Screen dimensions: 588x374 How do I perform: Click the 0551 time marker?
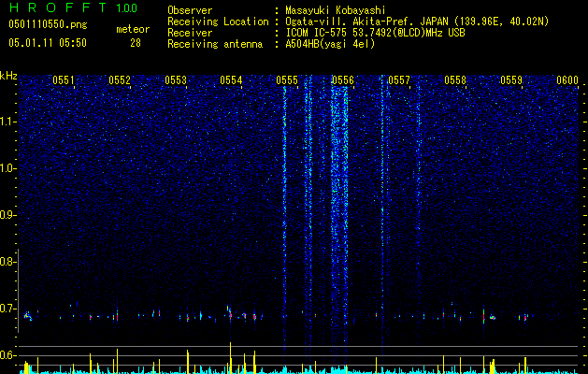click(64, 80)
